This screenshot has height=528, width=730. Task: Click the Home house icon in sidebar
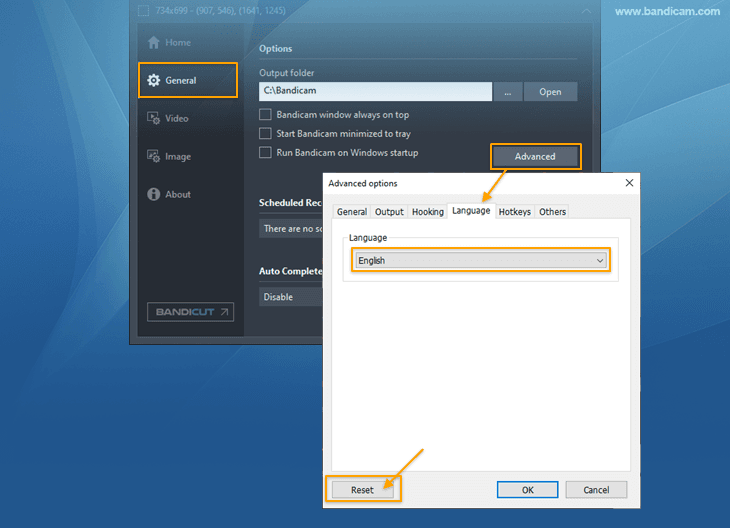(154, 42)
